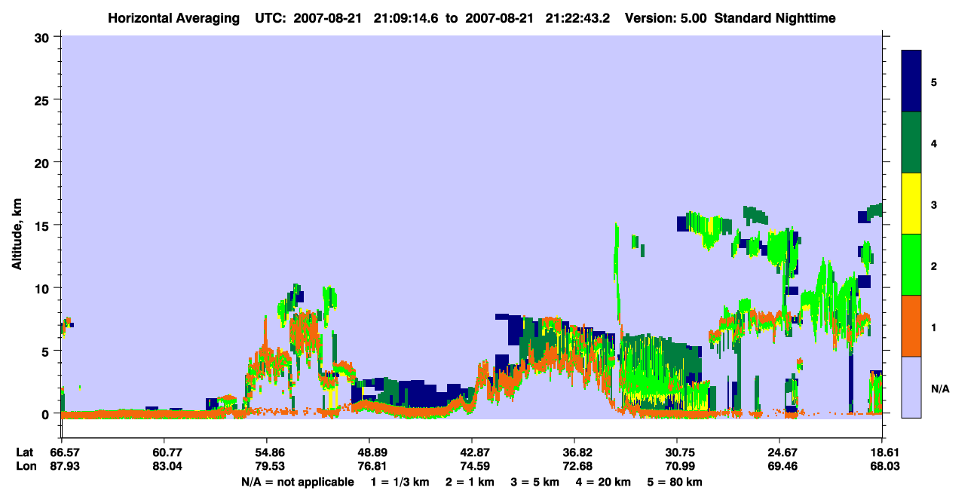
Task: Click 'Version: 5.00' in the title
Action: [661, 17]
